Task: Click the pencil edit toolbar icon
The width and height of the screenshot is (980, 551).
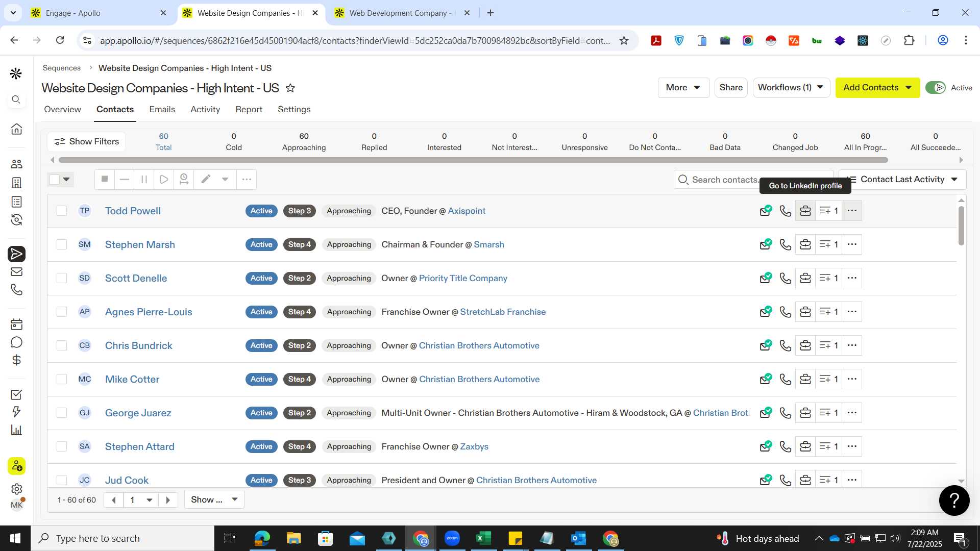Action: 206,179
